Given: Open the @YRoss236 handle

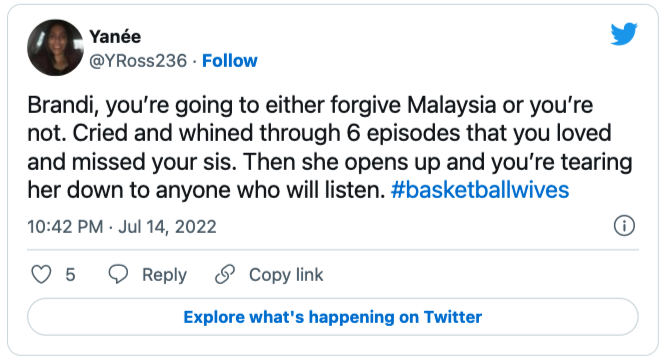Looking at the screenshot, I should point(138,61).
